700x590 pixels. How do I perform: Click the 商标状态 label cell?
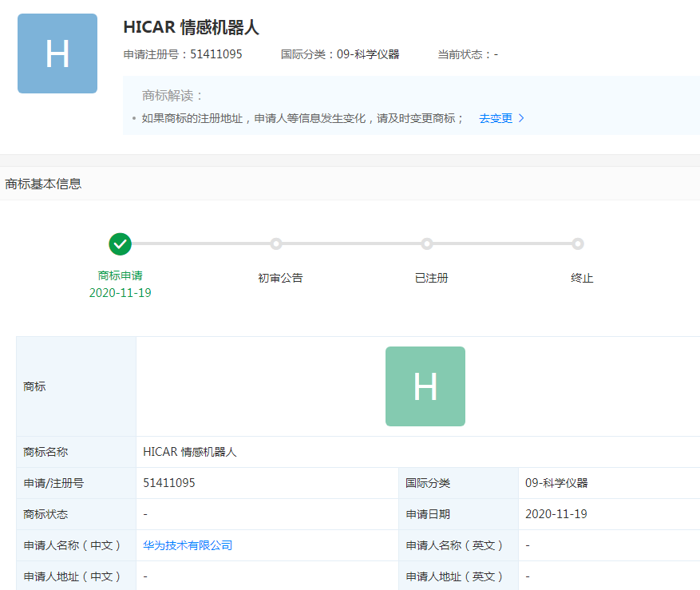click(x=77, y=514)
